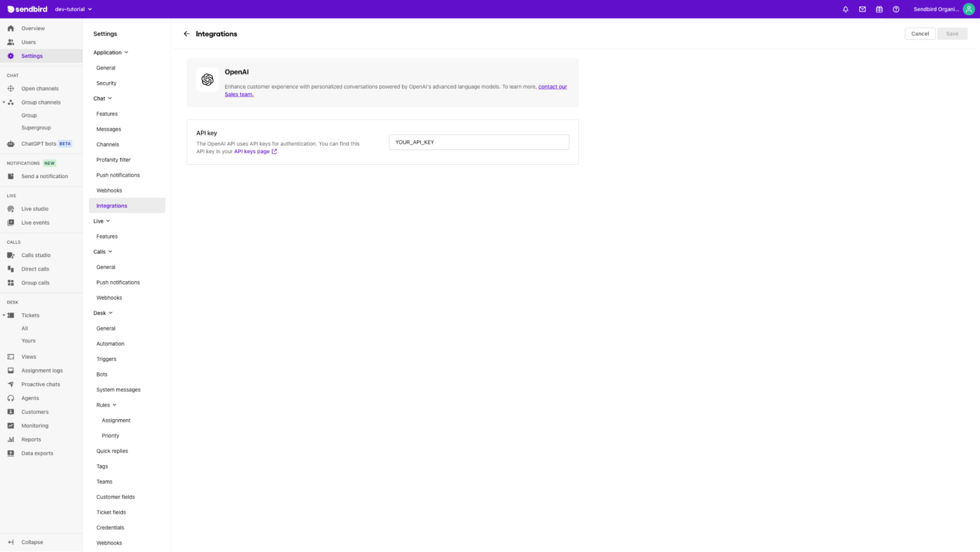Open the API keys page link
Screen dimensions: 980x552
[x=255, y=152]
